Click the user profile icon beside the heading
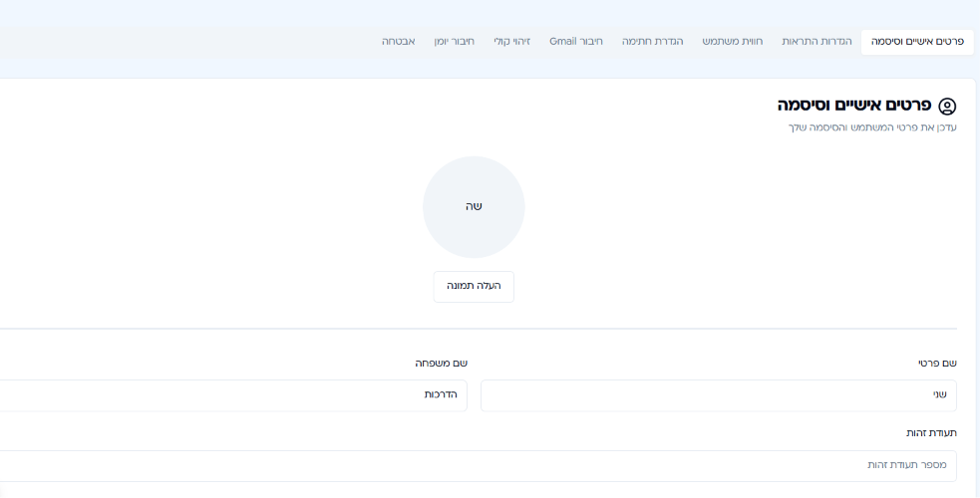The image size is (980, 498). [947, 107]
